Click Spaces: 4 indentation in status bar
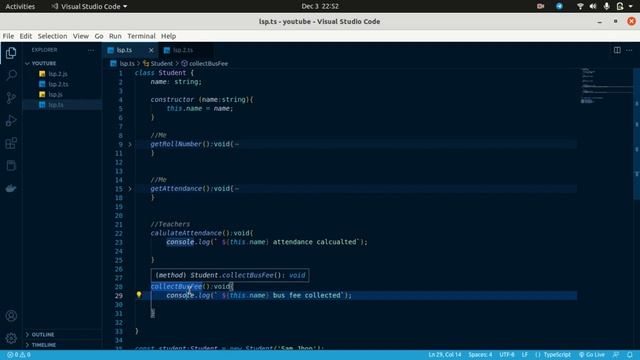 (480, 355)
